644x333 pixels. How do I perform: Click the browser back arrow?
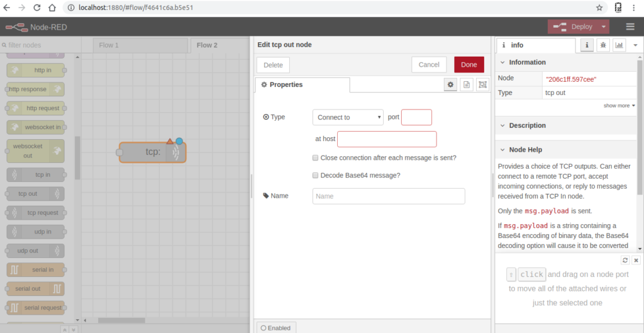7,8
